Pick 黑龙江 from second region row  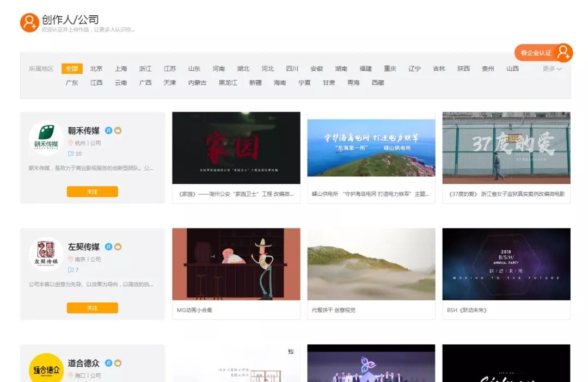click(x=228, y=83)
